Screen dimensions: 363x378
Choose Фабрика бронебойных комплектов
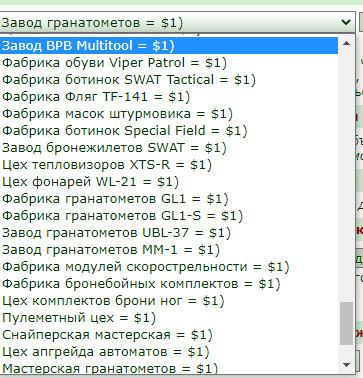[x=169, y=284]
